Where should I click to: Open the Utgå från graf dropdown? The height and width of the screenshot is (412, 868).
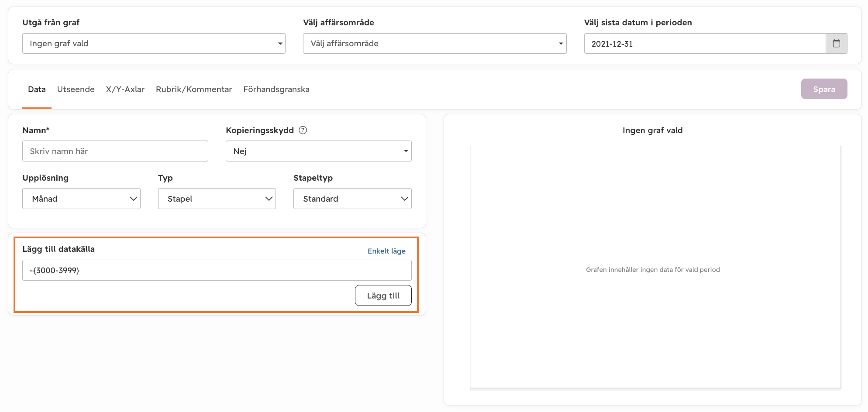(x=154, y=44)
